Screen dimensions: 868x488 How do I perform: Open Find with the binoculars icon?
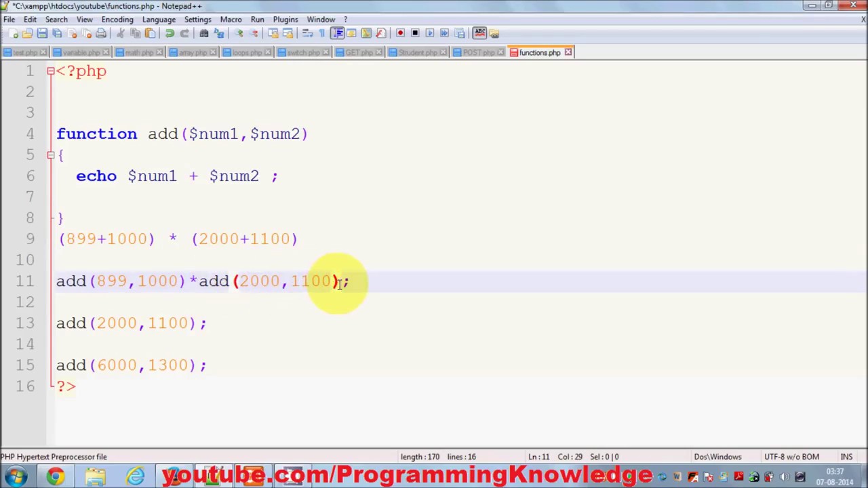tap(203, 33)
